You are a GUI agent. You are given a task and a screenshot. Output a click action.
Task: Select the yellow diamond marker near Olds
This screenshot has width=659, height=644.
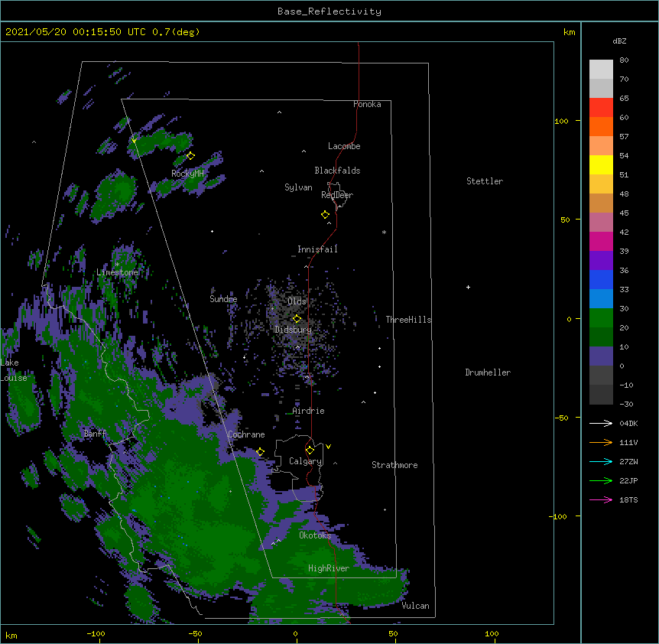click(297, 318)
